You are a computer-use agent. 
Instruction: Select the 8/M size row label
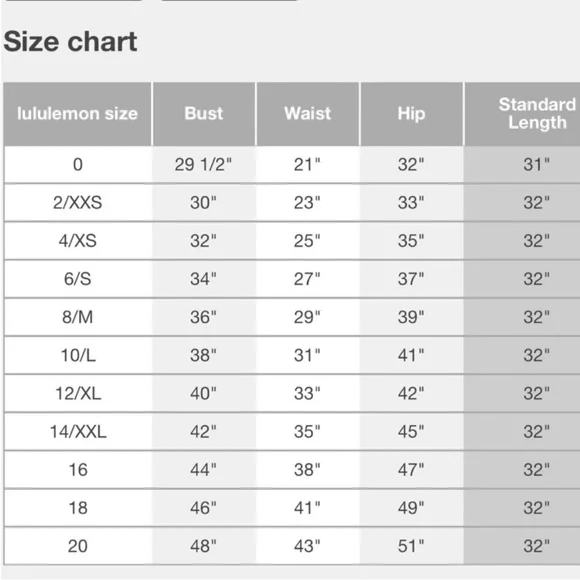77,317
